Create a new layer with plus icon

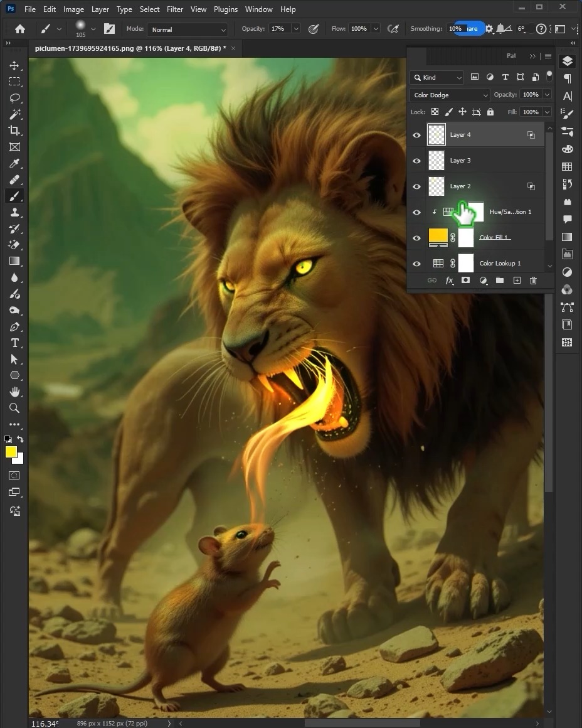pos(517,280)
